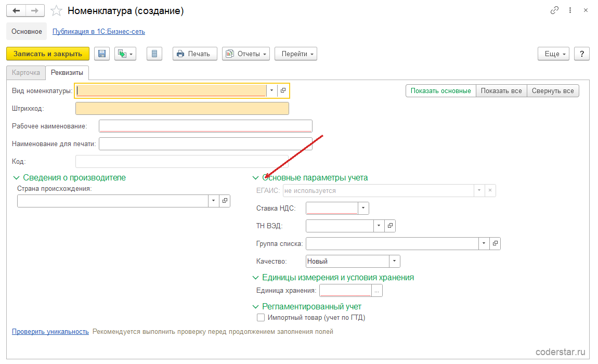Open the Отчеты menu
This screenshot has width=598, height=364.
pyautogui.click(x=246, y=54)
